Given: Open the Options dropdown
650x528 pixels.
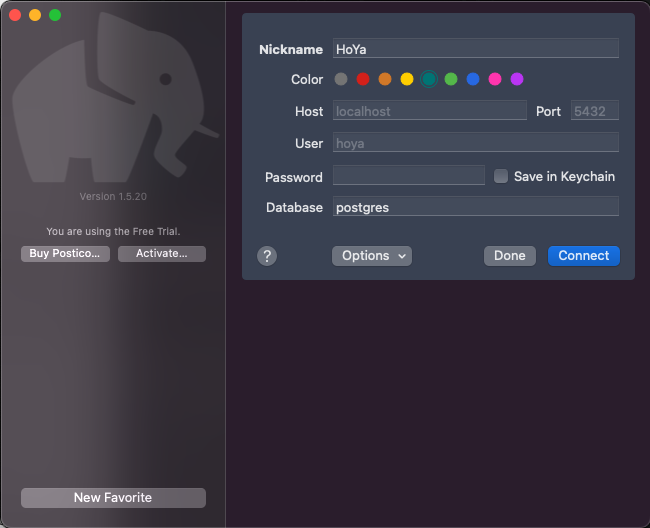Looking at the screenshot, I should (372, 256).
